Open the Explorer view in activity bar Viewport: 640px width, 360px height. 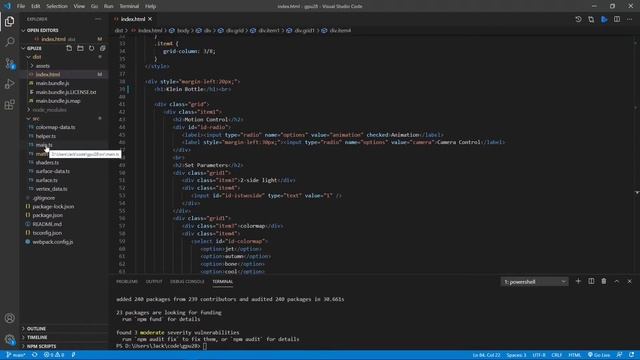click(9, 21)
